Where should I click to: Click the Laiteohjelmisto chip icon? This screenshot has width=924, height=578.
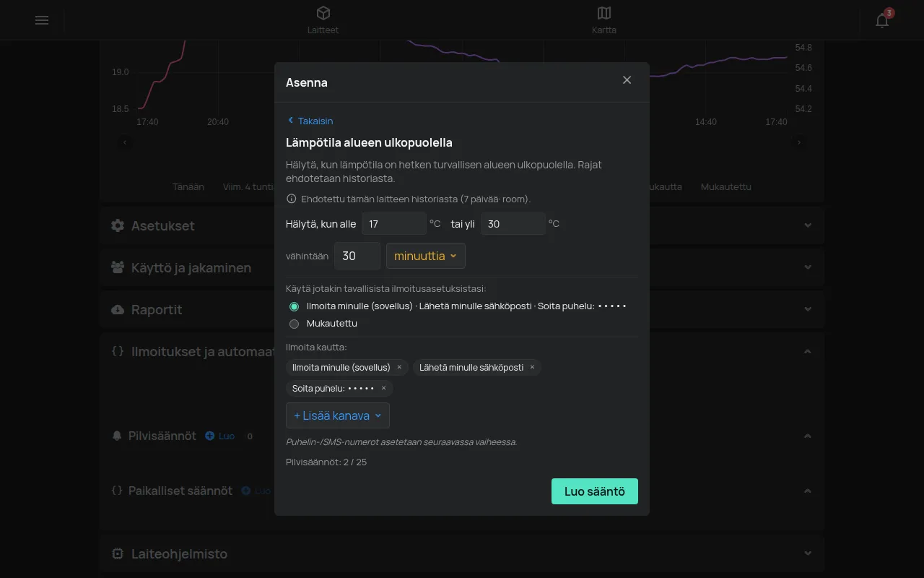pos(118,553)
